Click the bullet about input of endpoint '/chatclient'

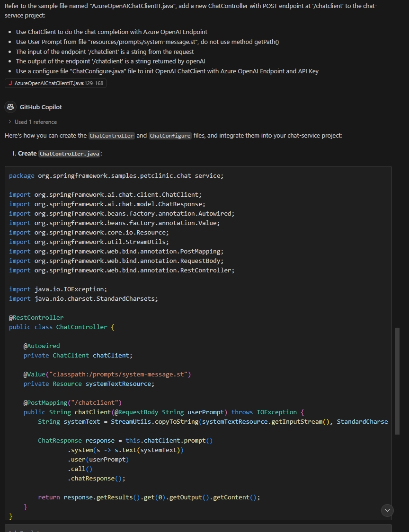105,52
